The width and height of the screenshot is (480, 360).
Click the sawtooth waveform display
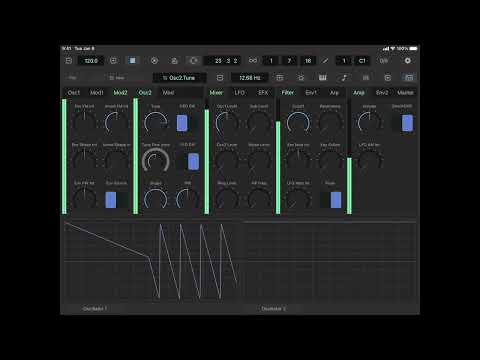(x=152, y=261)
